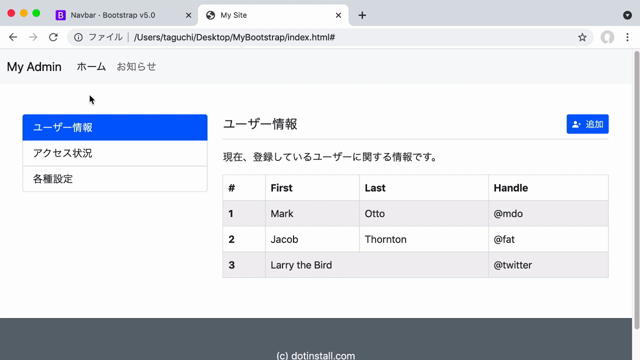Click the page vertical scrollbar
Screen dimensions: 640x360
coord(636,190)
